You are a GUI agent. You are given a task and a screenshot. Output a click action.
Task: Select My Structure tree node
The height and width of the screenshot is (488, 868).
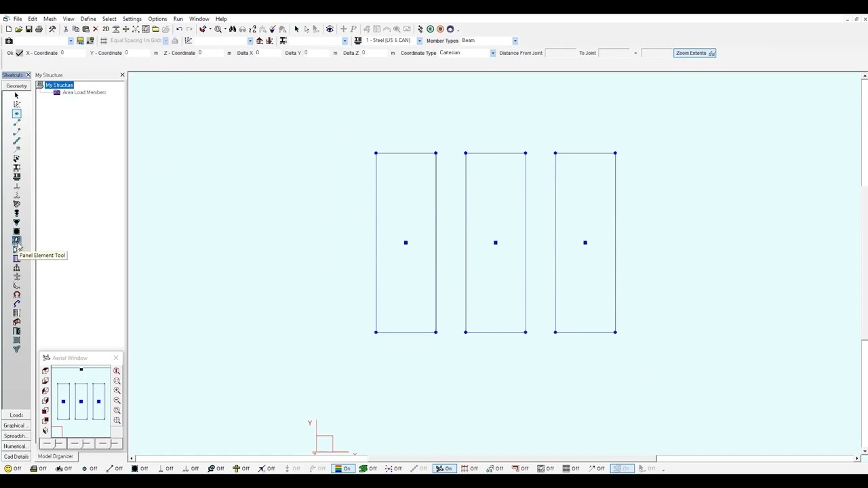tap(59, 85)
